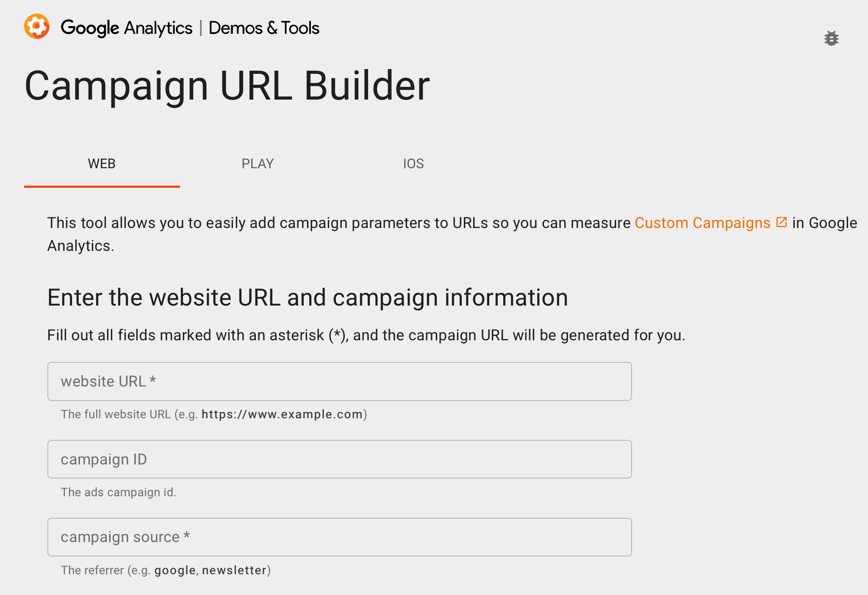The height and width of the screenshot is (595, 868).
Task: Click the website URL input field
Action: point(339,381)
